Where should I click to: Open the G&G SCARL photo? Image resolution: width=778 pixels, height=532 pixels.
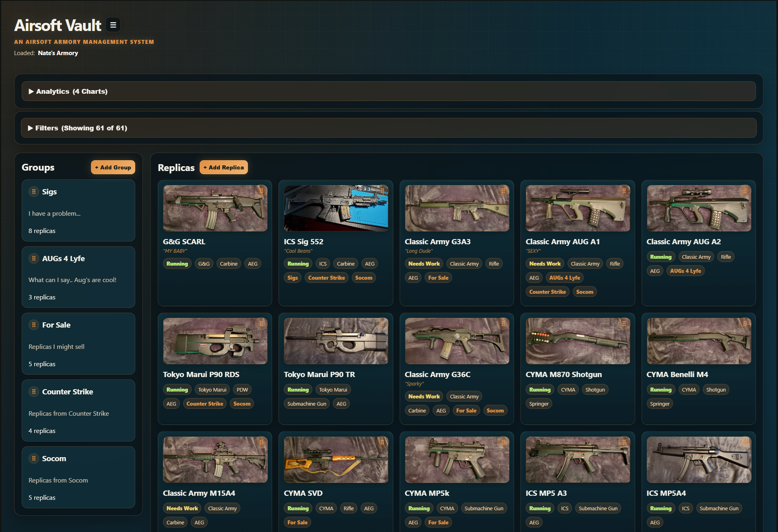click(215, 208)
